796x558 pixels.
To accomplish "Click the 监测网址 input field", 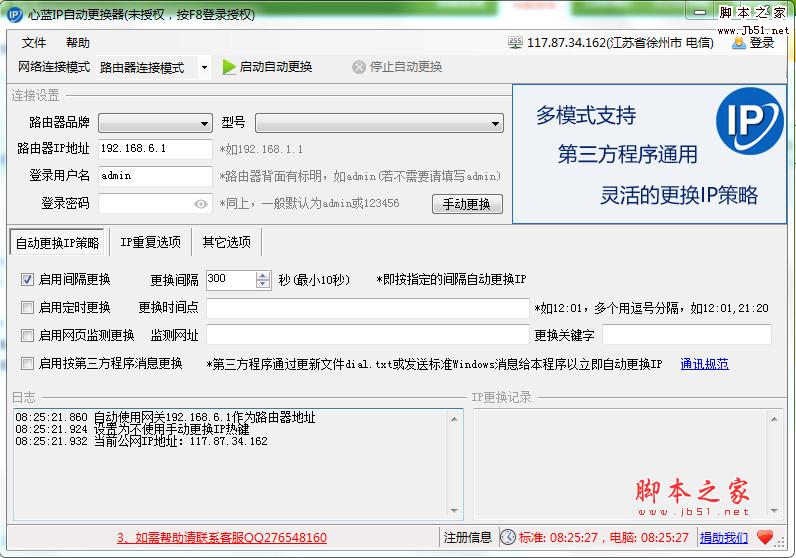I will coord(368,335).
